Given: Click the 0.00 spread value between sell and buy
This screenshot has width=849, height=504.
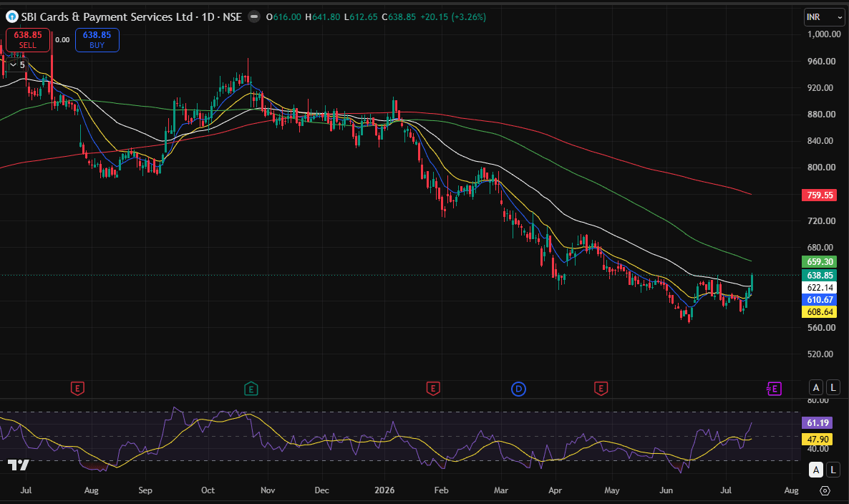Looking at the screenshot, I should [x=62, y=39].
